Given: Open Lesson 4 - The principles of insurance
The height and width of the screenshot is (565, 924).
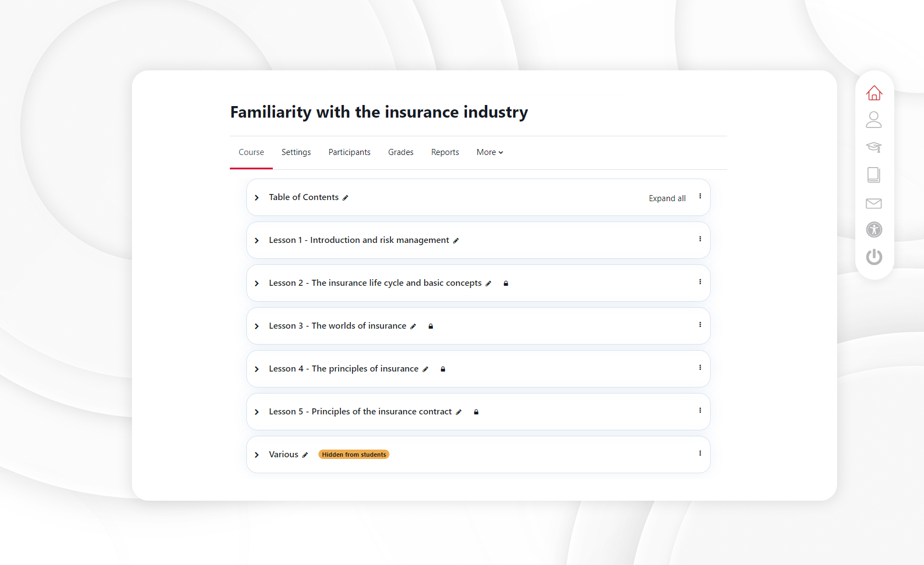Looking at the screenshot, I should tap(344, 369).
